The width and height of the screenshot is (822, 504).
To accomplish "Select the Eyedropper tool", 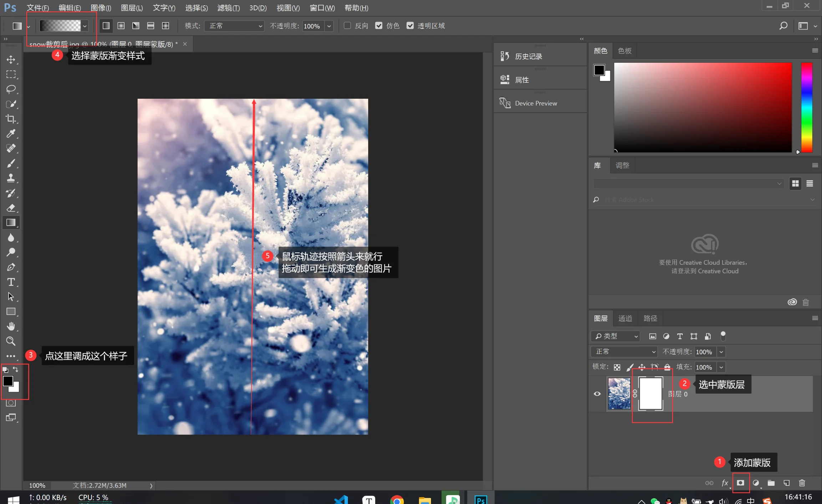I will [x=11, y=134].
